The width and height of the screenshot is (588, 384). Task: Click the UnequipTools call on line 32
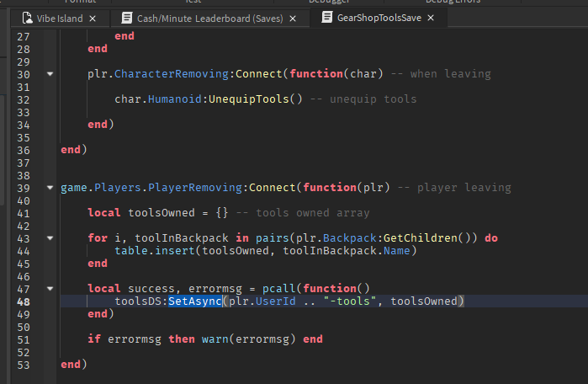(x=255, y=99)
